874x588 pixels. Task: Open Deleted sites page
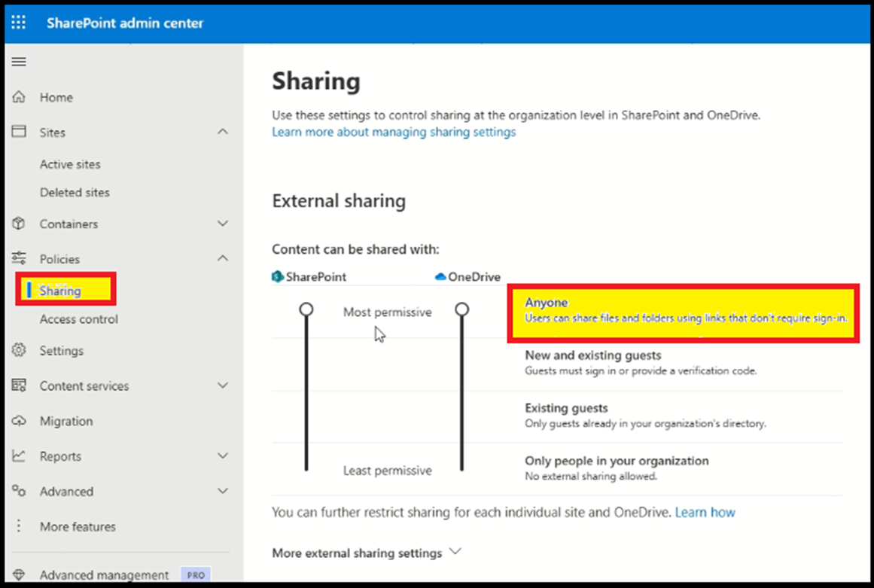pos(75,192)
